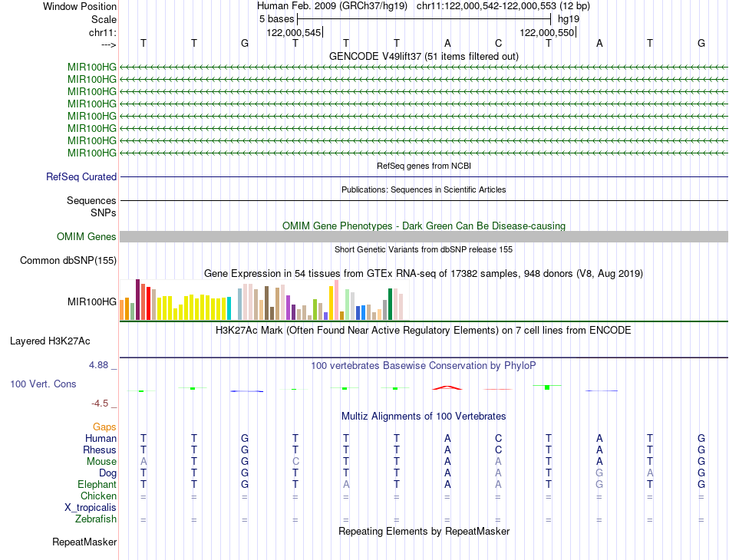Select the Dog alignment row label
Viewport: 729px width, 560px height.
point(108,473)
